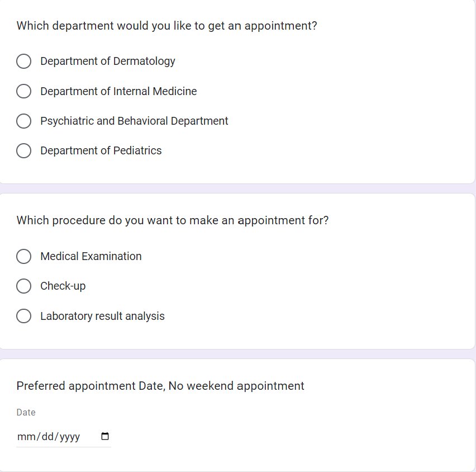
Task: Click the small "Date" field label
Action: click(26, 412)
